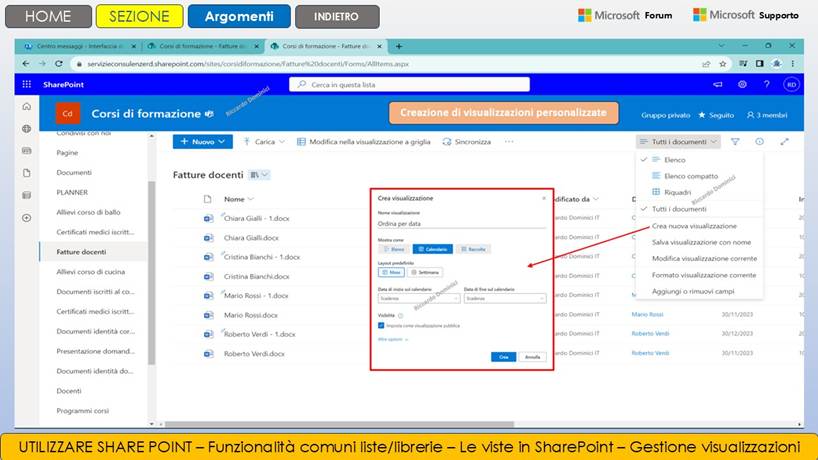Click the yellow SEZIONE button

click(139, 16)
